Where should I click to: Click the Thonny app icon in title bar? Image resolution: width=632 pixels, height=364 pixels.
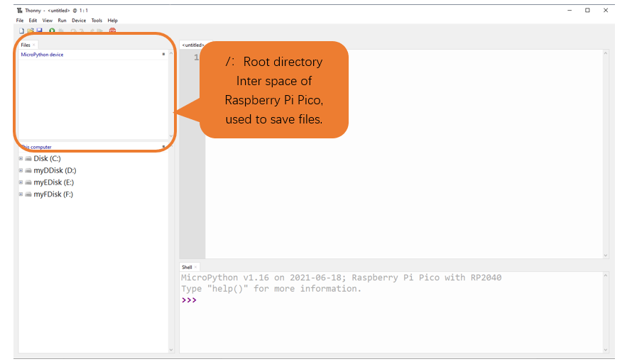point(19,11)
